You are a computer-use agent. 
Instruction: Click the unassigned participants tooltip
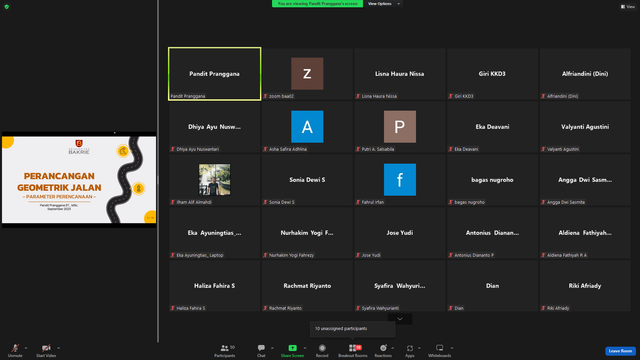tap(353, 329)
